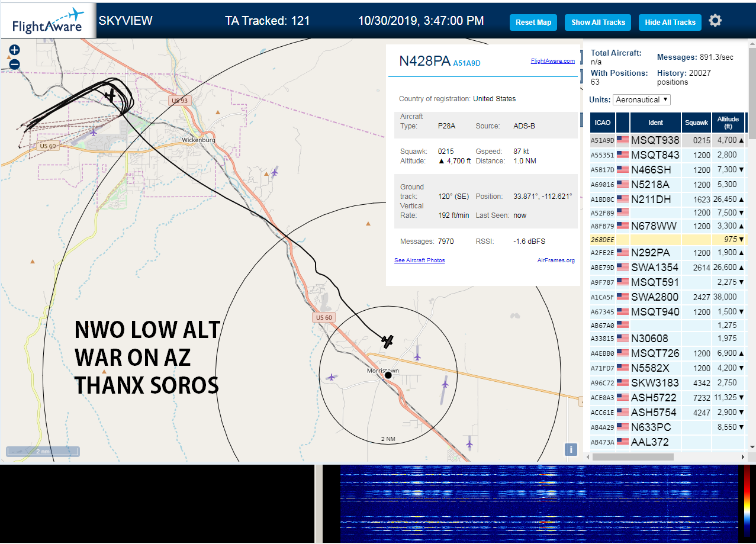Select the SKW3183 aircraft row
Screen dimensions: 756x544
[668, 383]
